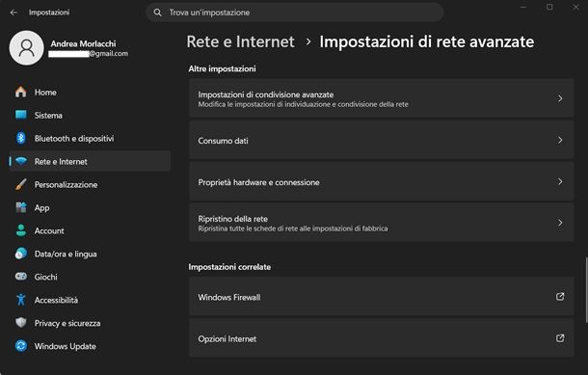Click the Data/ora e lingua globe icon
This screenshot has height=375, width=588.
pyautogui.click(x=21, y=254)
